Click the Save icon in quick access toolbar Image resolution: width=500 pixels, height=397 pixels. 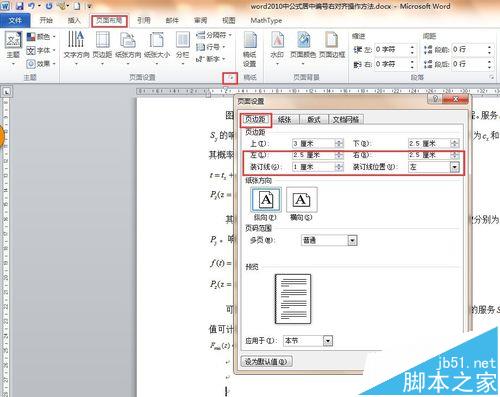(x=19, y=6)
